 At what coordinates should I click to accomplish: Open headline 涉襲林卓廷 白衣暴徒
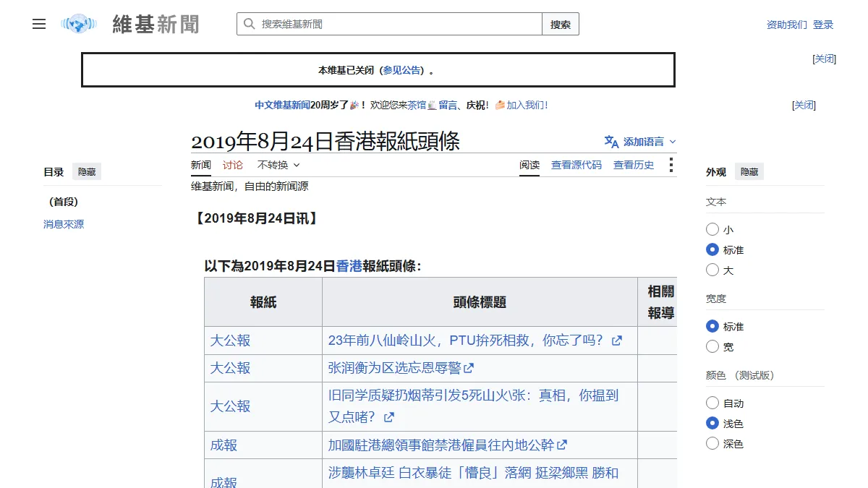[474, 473]
